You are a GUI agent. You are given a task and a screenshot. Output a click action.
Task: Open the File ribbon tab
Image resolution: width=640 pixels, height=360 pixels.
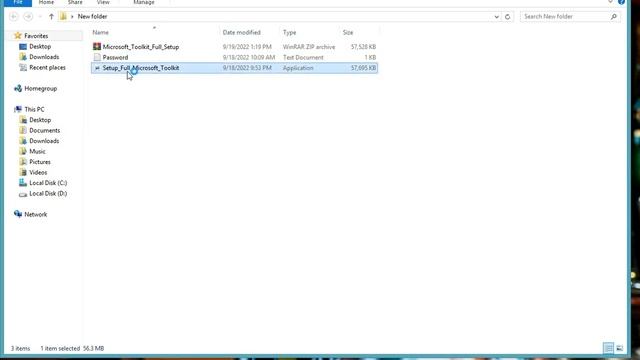pyautogui.click(x=18, y=2)
